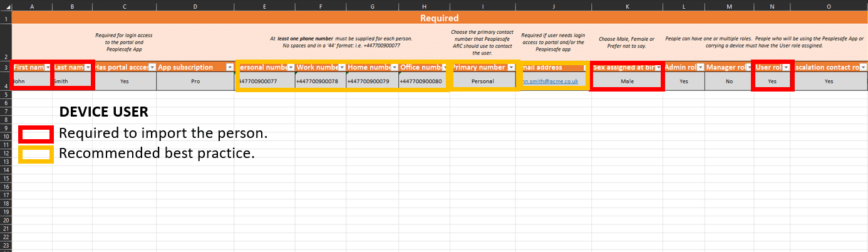Image resolution: width=868 pixels, height=252 pixels.
Task: Select the Yes cell under Has portal access
Action: pos(125,81)
